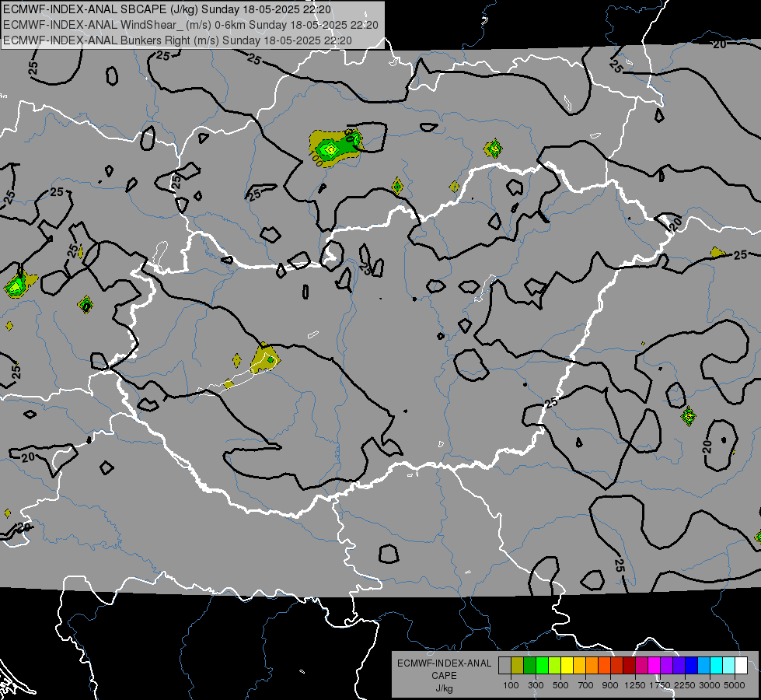This screenshot has height=700, width=761.
Task: Click the 1750 legend value
Action: coord(660,685)
